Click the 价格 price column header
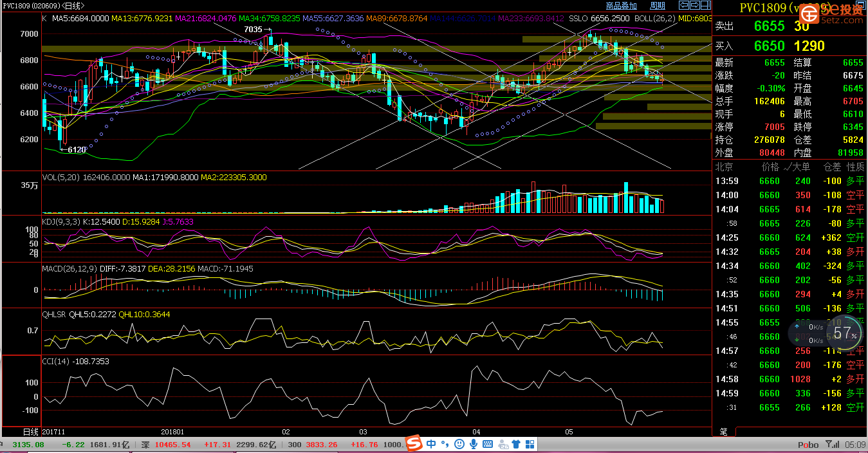 770,167
